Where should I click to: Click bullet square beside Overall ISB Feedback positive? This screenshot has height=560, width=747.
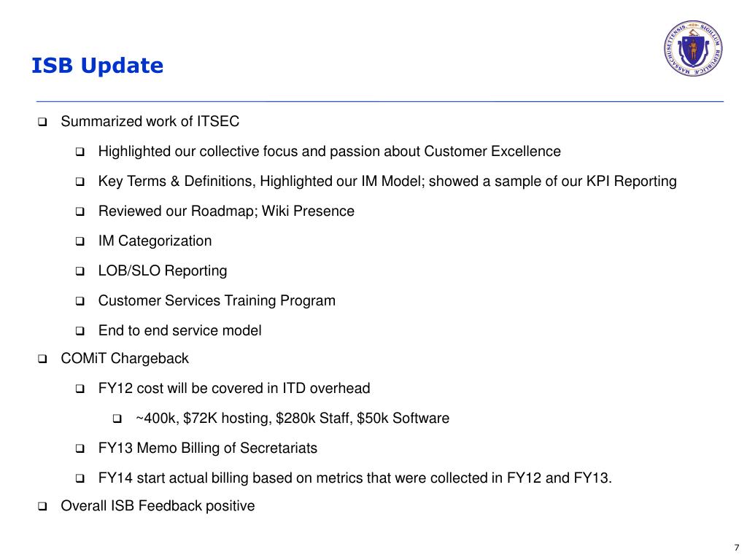coord(42,506)
